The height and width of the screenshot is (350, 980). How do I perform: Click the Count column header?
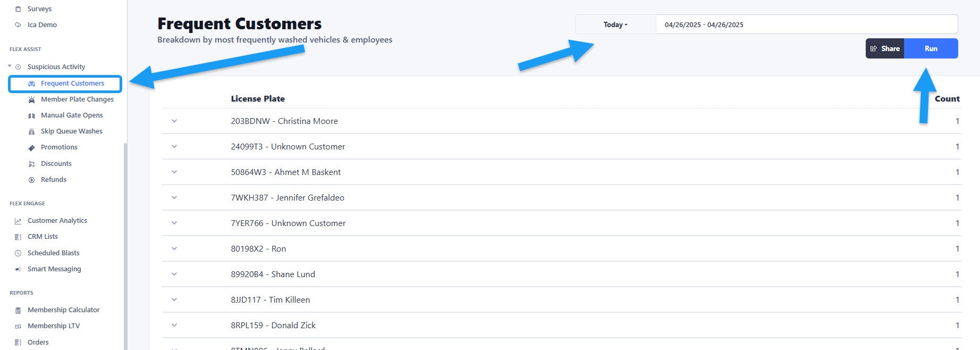coord(947,99)
